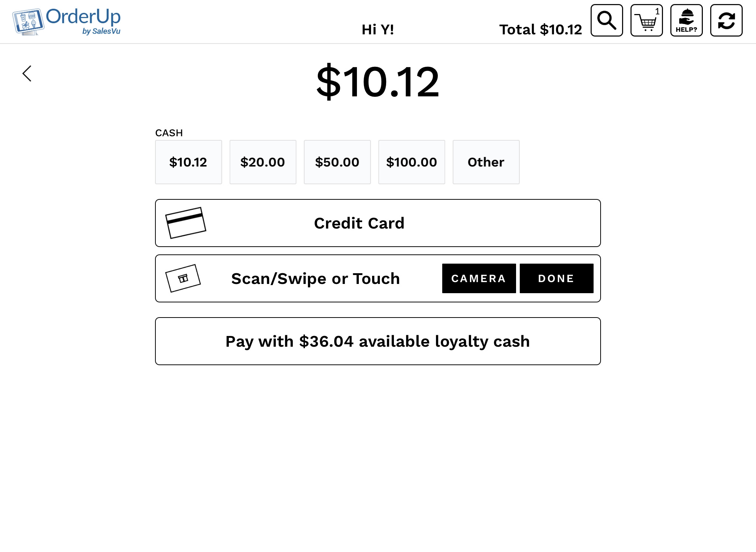Image resolution: width=756 pixels, height=552 pixels.
Task: Choose $20.00 cash amount
Action: (x=263, y=162)
